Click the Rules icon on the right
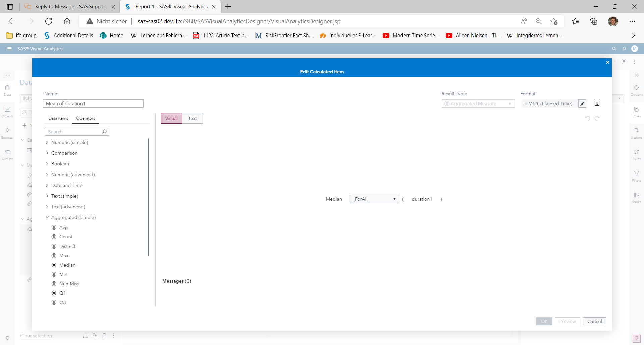This screenshot has width=644, height=345. 637,154
